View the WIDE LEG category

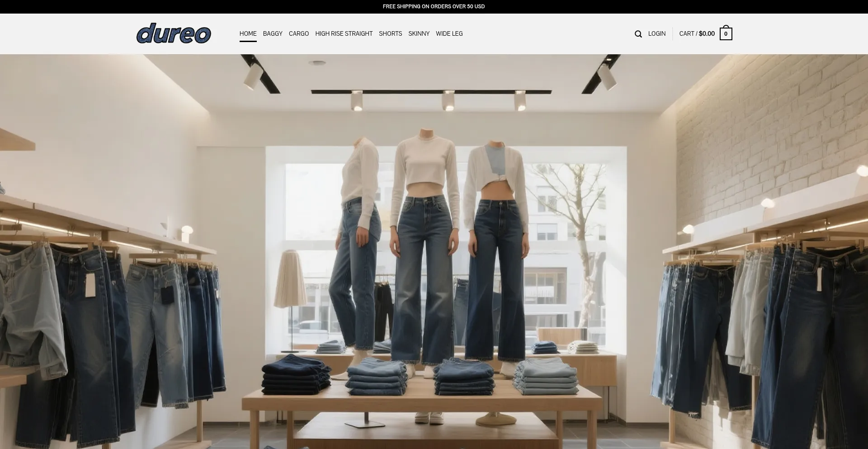pos(449,33)
